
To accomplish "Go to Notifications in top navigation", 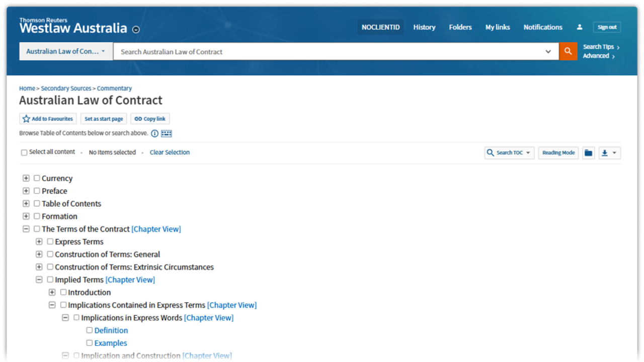I will coord(542,27).
